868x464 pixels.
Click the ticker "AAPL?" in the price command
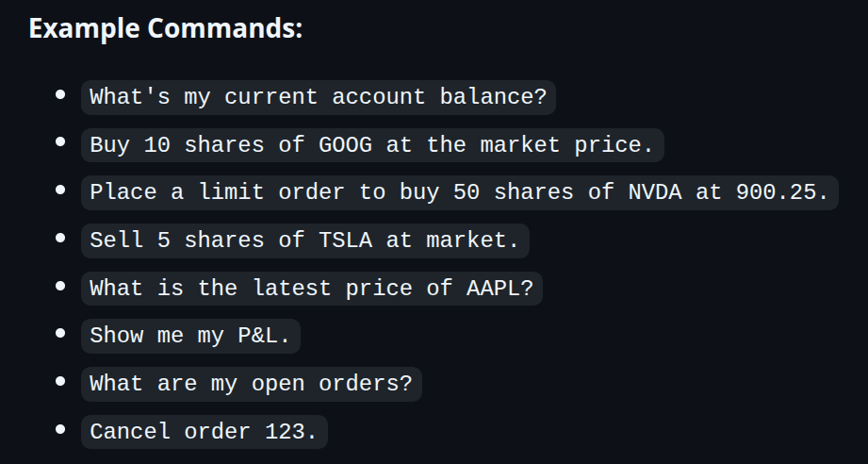[500, 289]
